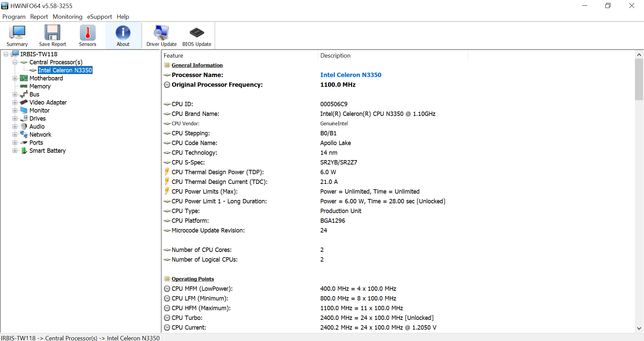Image resolution: width=644 pixels, height=341 pixels.
Task: Select the CPU Platform BGA1296 value
Action: pyautogui.click(x=332, y=220)
